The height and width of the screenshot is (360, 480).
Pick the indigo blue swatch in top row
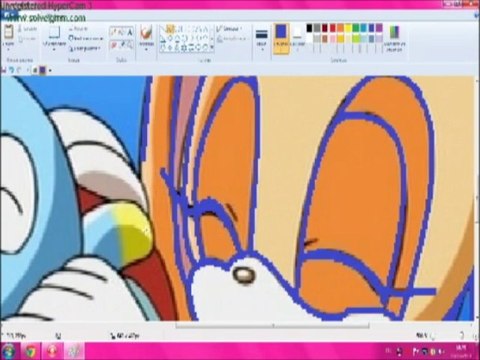(x=371, y=28)
